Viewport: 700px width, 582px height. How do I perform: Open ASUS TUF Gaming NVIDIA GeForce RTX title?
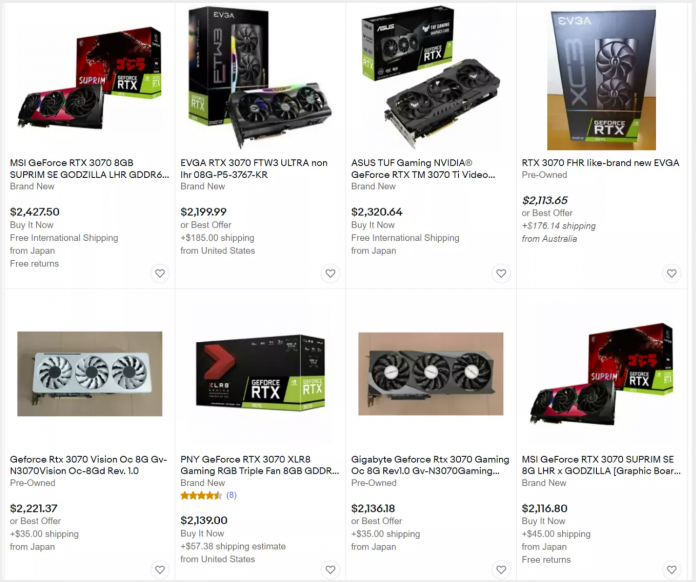(423, 169)
